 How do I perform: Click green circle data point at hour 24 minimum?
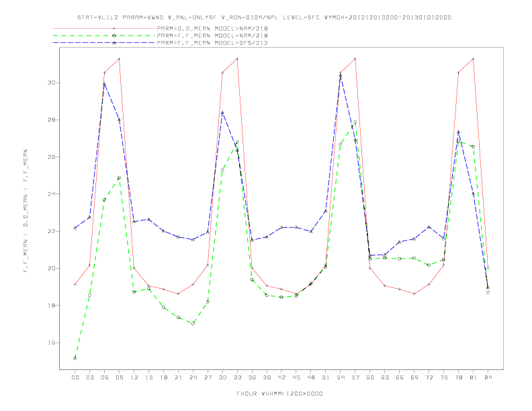[x=193, y=324]
